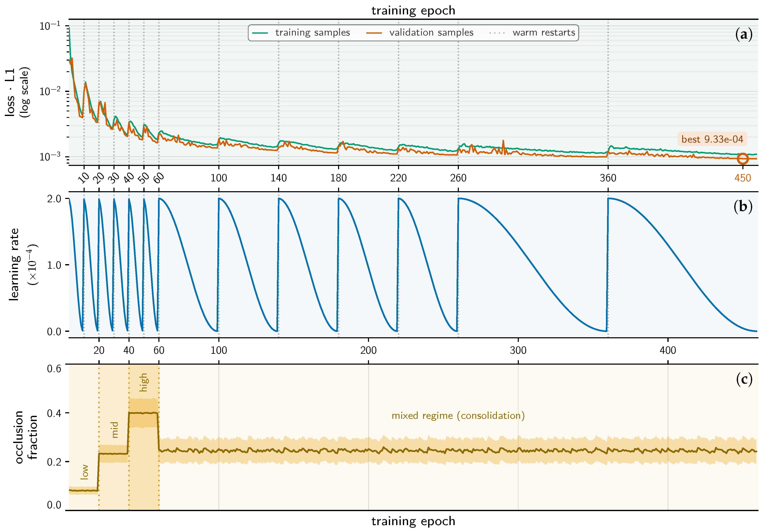Click the orange circle marking best validation loss
766x532 pixels.
tap(742, 159)
